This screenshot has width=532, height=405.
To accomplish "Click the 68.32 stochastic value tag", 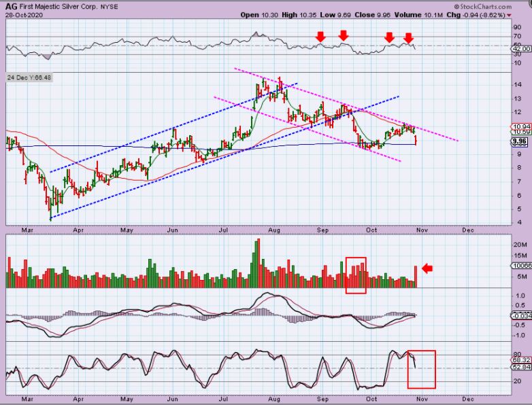I will tap(521, 360).
